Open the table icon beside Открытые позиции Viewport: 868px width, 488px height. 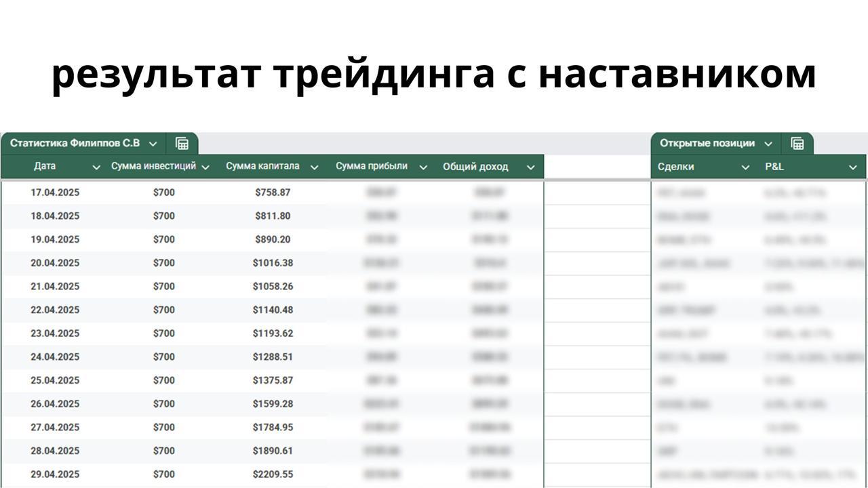click(x=797, y=144)
